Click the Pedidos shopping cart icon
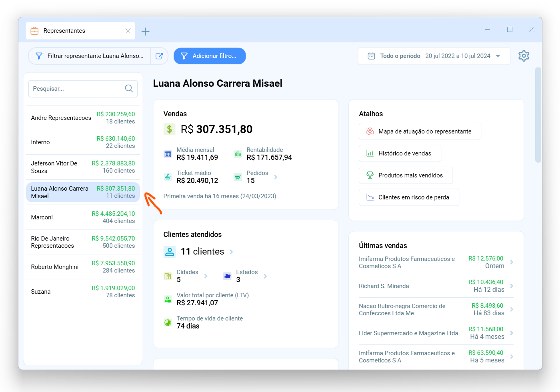The width and height of the screenshot is (560, 392). click(x=238, y=177)
